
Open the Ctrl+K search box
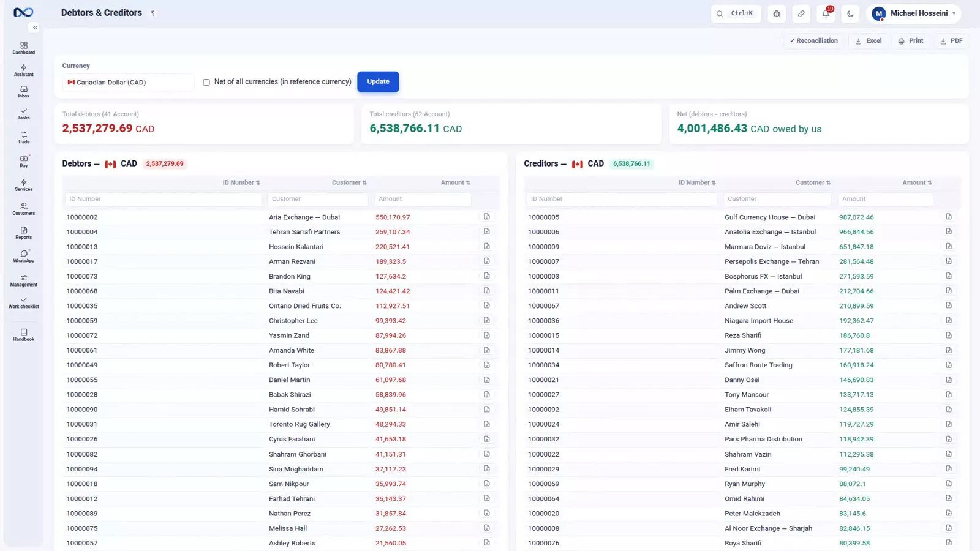coord(736,13)
